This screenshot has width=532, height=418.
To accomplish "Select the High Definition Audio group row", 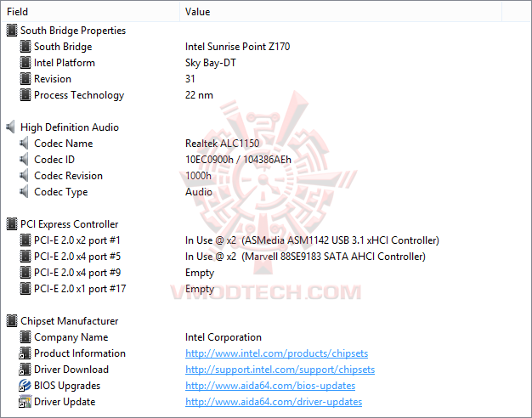I will click(x=70, y=127).
